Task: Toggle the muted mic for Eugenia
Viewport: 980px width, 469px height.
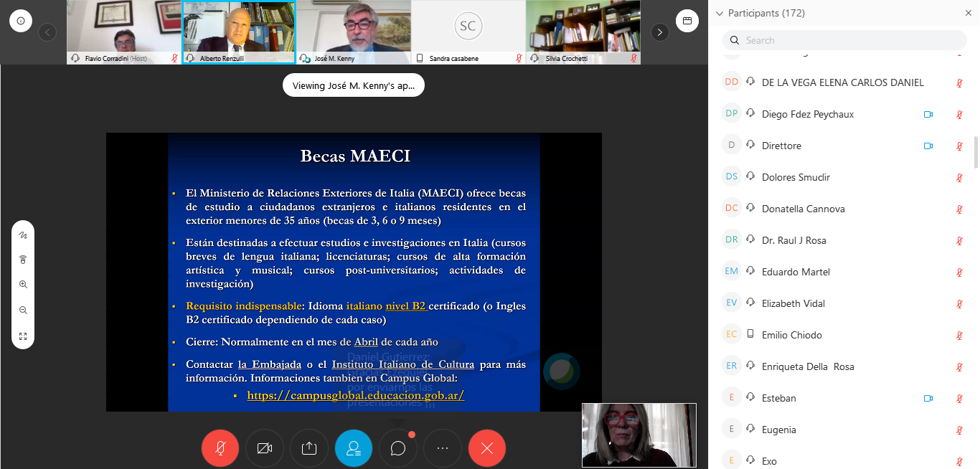Action: point(959,430)
